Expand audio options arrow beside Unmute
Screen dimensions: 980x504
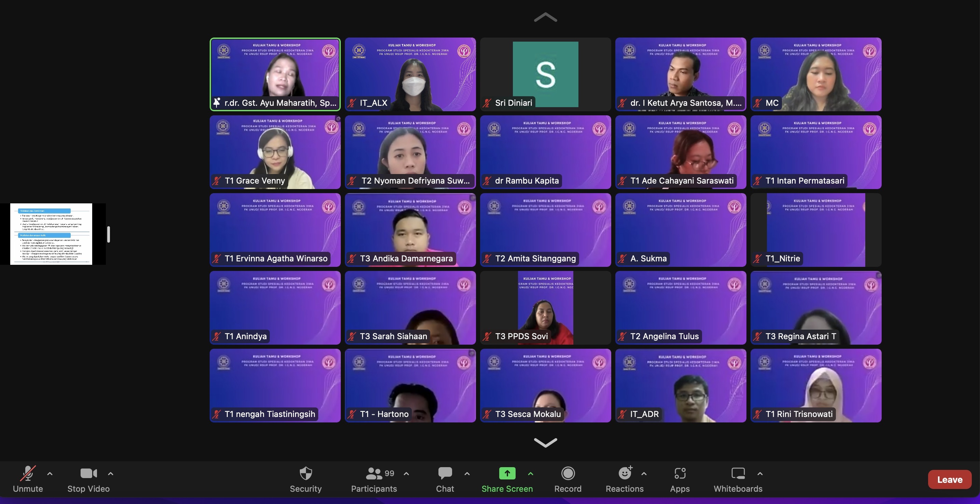tap(50, 474)
